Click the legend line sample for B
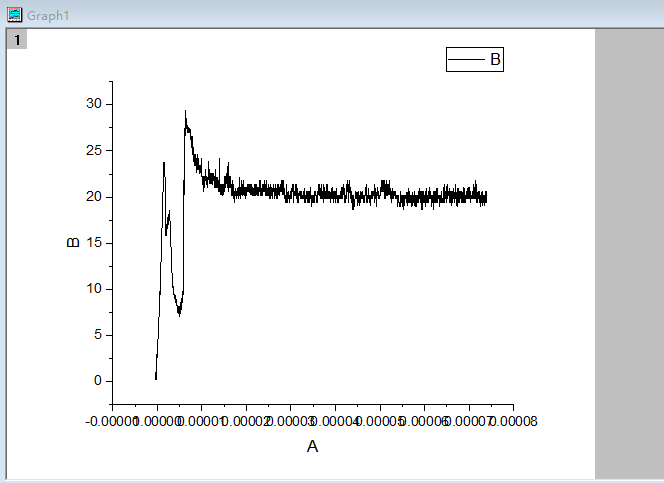Viewport: 664px width, 483px height. [466, 60]
